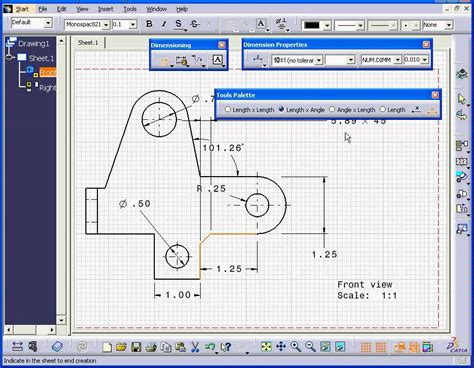Open the Edit menu
Screen dimensions: 474x368
pos(61,9)
